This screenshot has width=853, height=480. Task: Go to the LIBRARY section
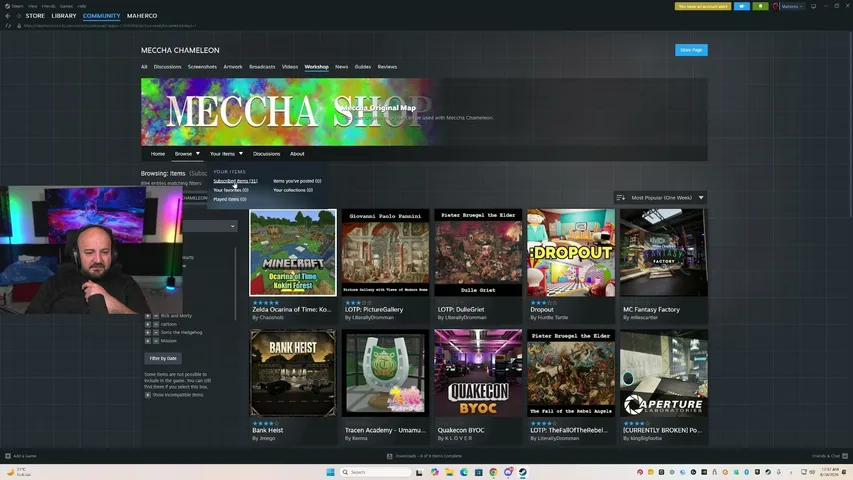point(64,16)
